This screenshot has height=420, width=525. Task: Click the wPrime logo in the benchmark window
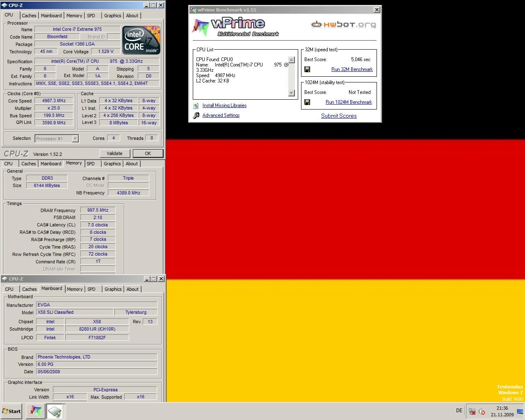pyautogui.click(x=235, y=27)
